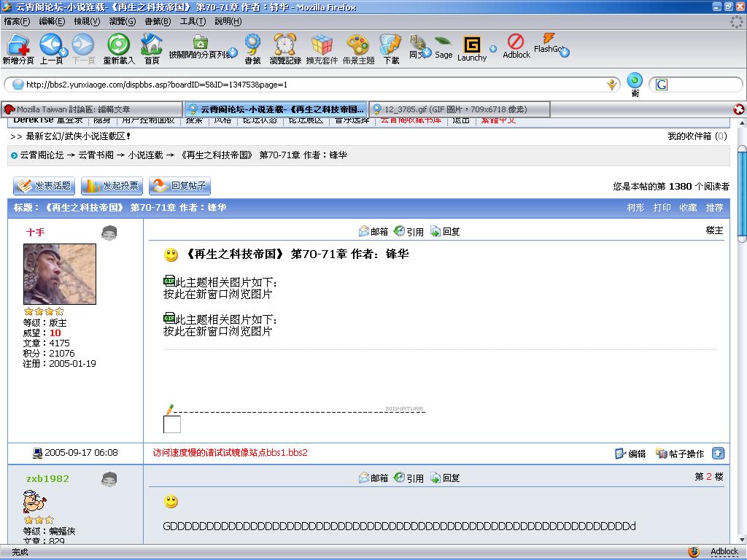Viewport: 747px width, 560px height.
Task: Open back-history dropdown arrow on 上一頁
Action: 63,52
